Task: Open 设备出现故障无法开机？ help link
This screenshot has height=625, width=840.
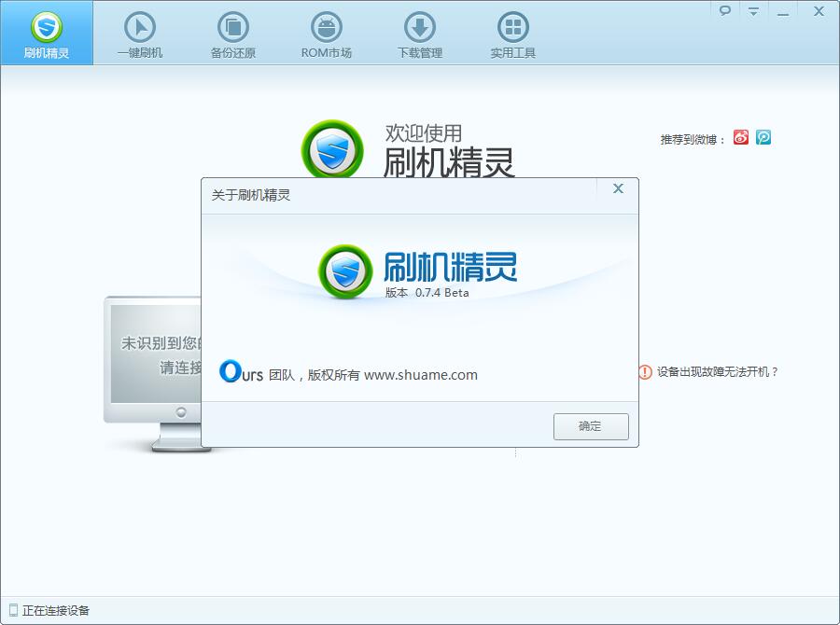Action: pos(718,371)
